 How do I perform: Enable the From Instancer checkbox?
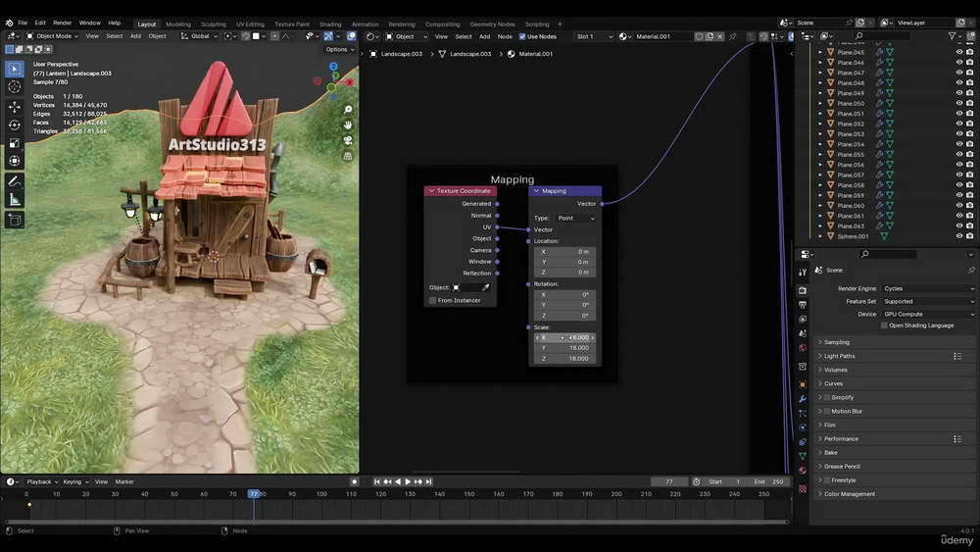[432, 301]
